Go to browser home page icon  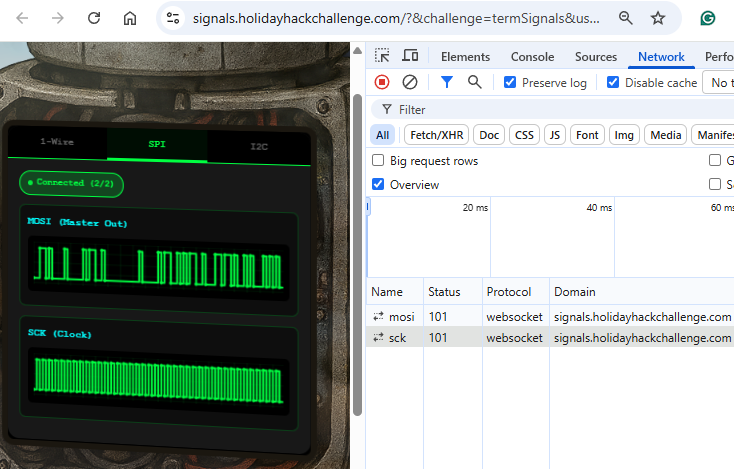click(130, 18)
